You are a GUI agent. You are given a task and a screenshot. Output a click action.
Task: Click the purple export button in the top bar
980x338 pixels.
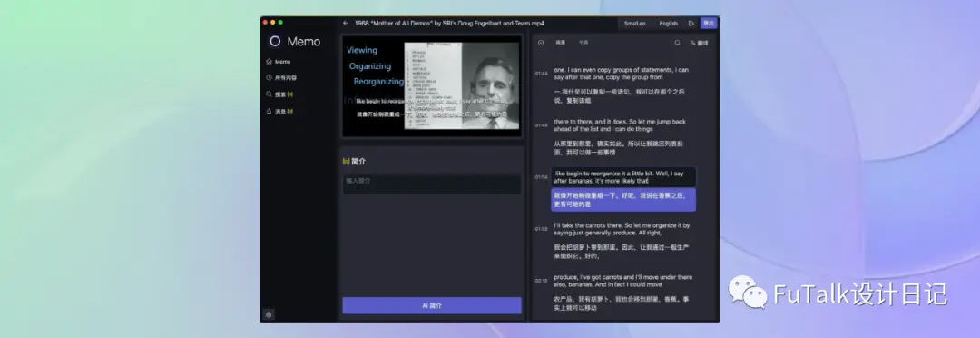(708, 23)
